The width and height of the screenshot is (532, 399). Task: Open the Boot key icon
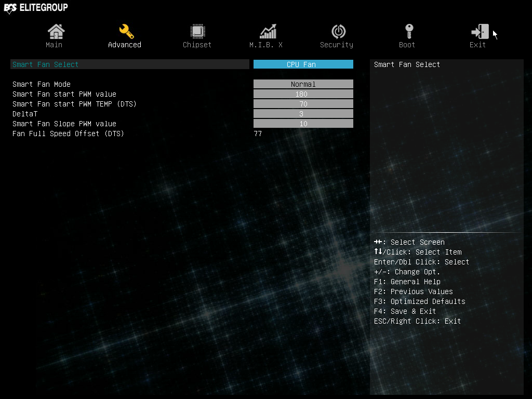(409, 31)
